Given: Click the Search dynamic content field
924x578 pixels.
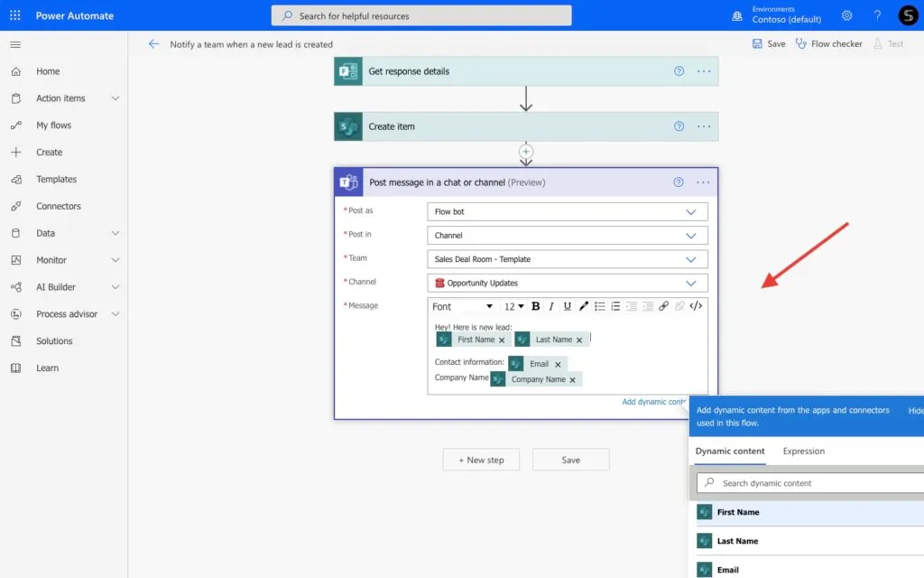Looking at the screenshot, I should [x=810, y=483].
